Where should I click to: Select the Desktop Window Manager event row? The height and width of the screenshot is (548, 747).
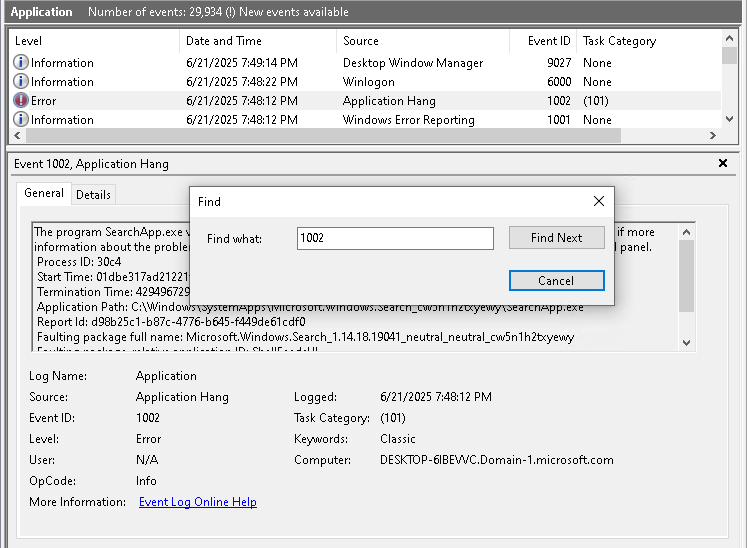tap(365, 62)
